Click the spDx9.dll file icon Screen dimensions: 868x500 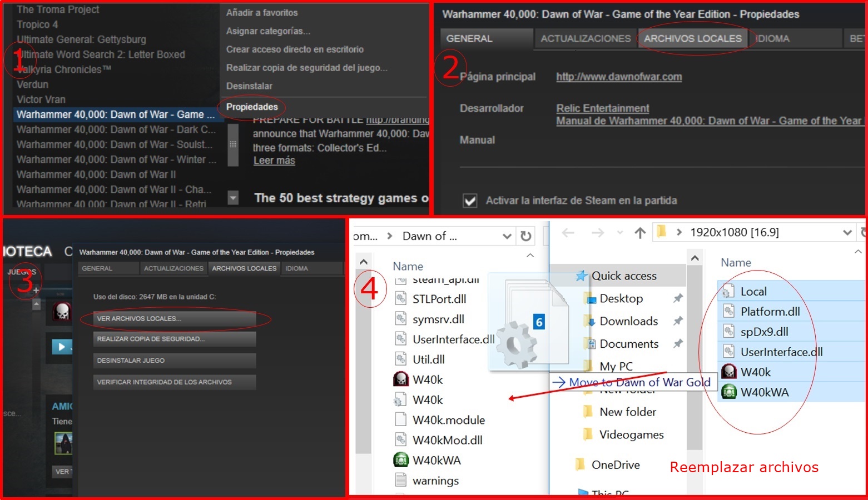[x=728, y=332]
